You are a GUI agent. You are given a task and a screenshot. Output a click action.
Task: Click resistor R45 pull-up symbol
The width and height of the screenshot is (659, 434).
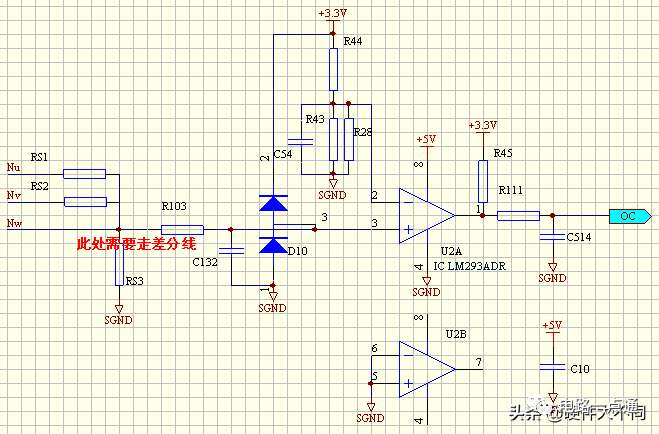(483, 181)
